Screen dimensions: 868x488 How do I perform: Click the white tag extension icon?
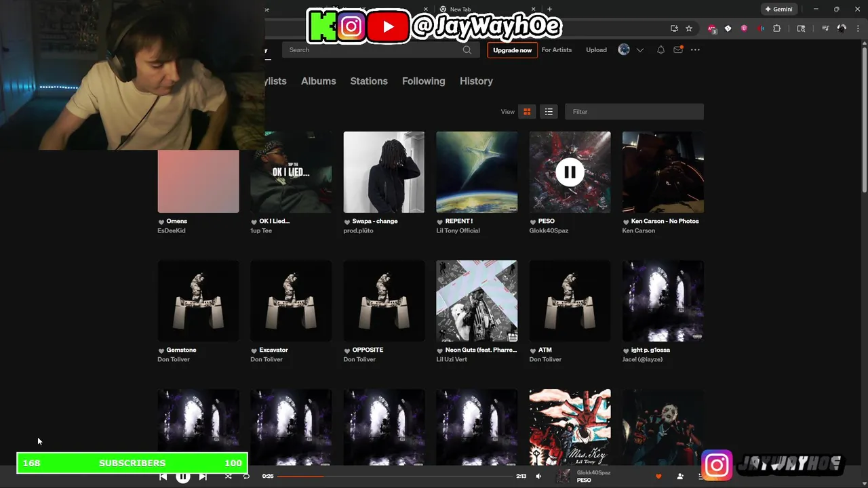[x=728, y=28]
